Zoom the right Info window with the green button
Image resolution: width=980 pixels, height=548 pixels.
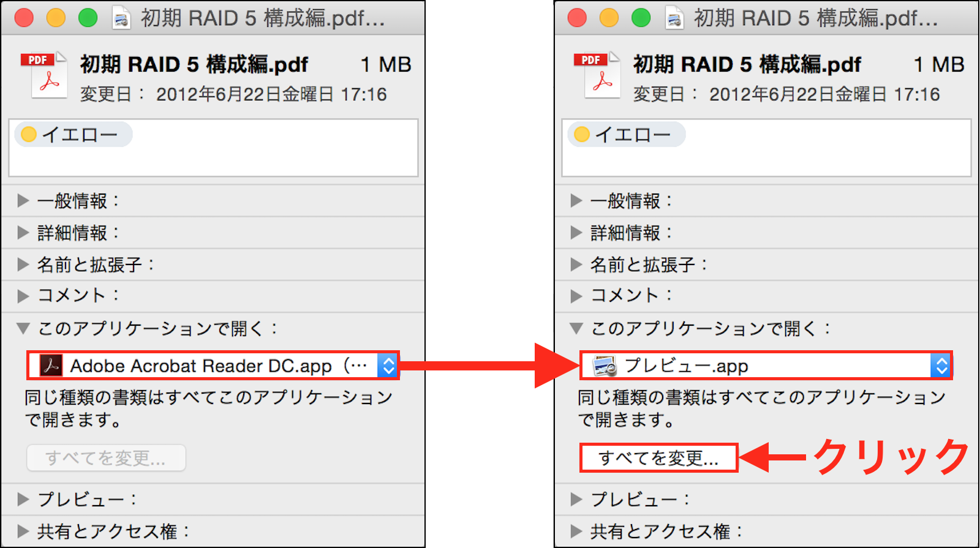(x=641, y=18)
